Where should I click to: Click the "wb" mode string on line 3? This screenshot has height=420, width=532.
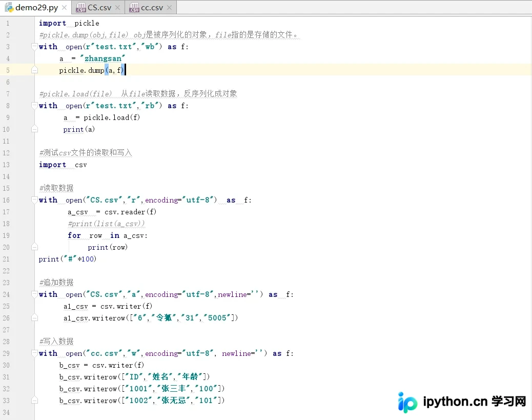150,47
